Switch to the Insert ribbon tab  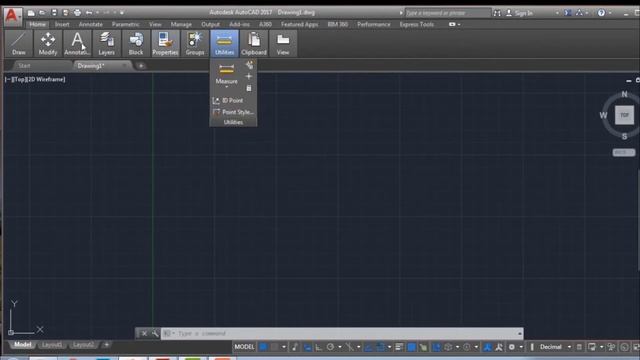62,24
